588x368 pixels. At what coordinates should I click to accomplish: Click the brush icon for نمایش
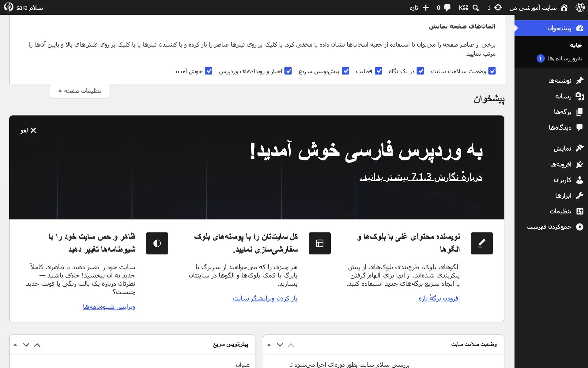(x=580, y=148)
